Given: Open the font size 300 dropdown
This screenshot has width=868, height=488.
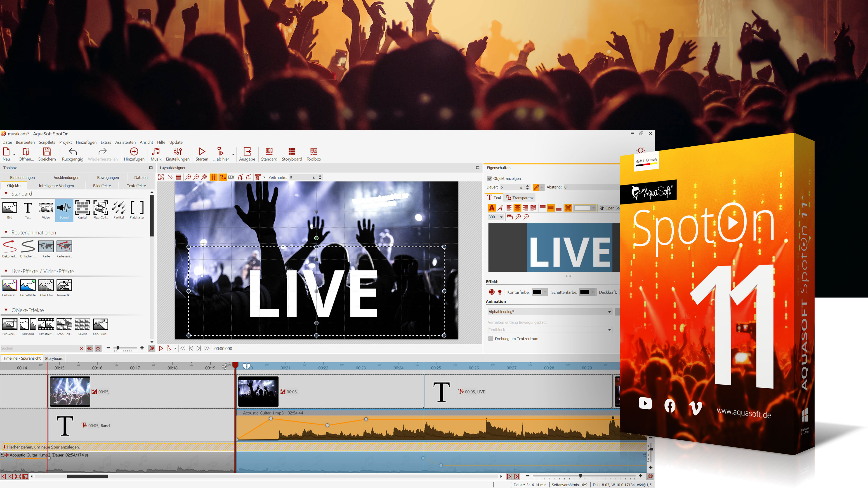Looking at the screenshot, I should click(501, 217).
